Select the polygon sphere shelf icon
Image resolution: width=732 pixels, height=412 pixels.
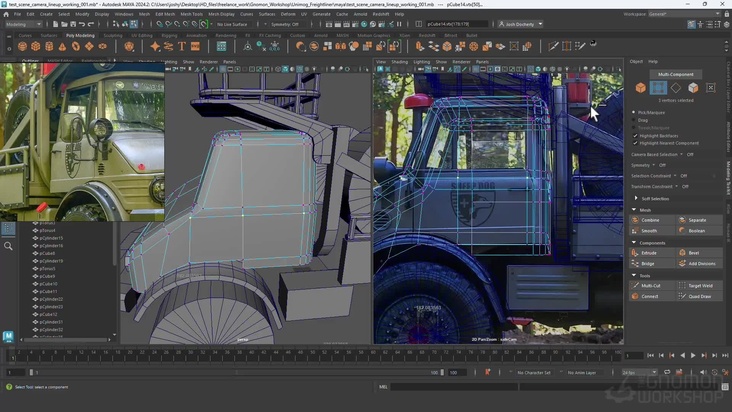pyautogui.click(x=22, y=46)
